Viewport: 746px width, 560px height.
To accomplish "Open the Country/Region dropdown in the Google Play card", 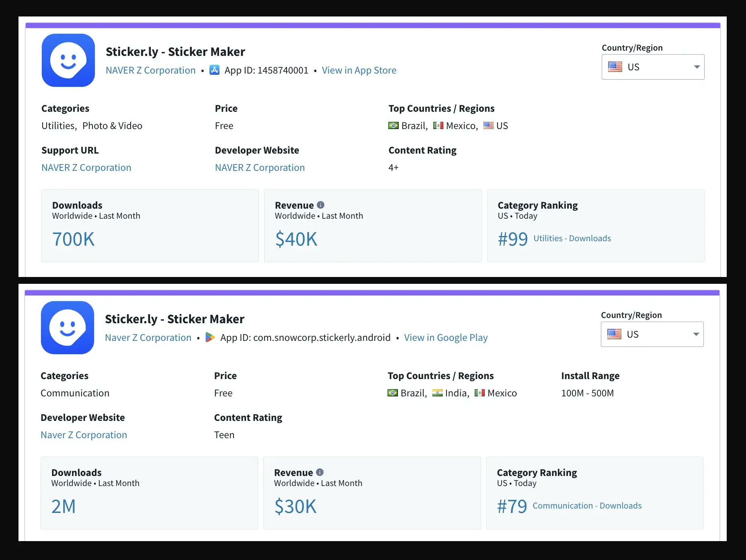I will 652,334.
